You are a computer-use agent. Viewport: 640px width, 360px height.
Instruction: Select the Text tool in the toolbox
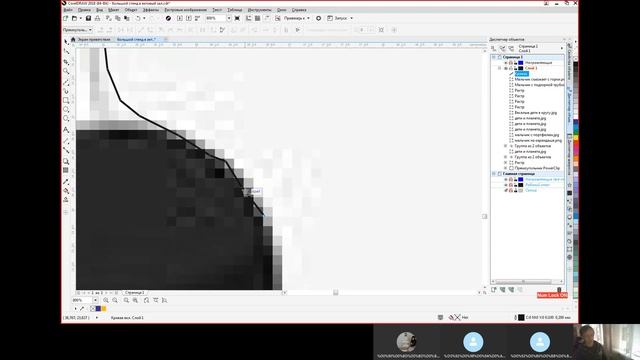66,130
